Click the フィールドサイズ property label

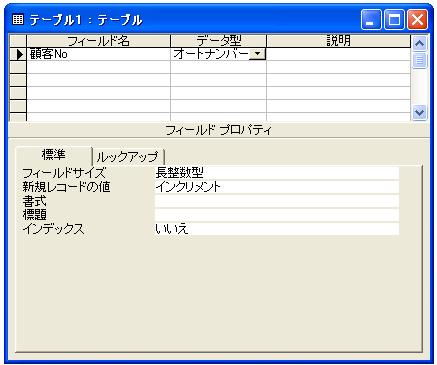(64, 173)
